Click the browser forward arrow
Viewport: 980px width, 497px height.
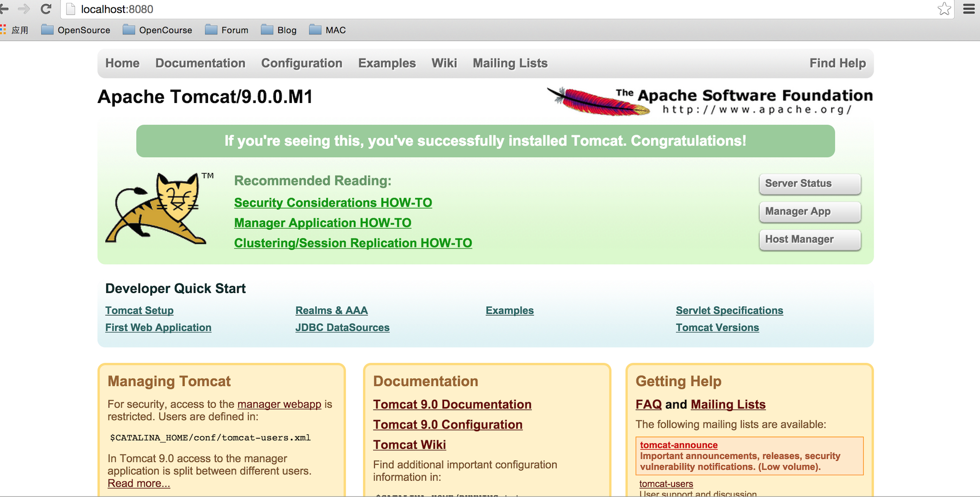[23, 9]
